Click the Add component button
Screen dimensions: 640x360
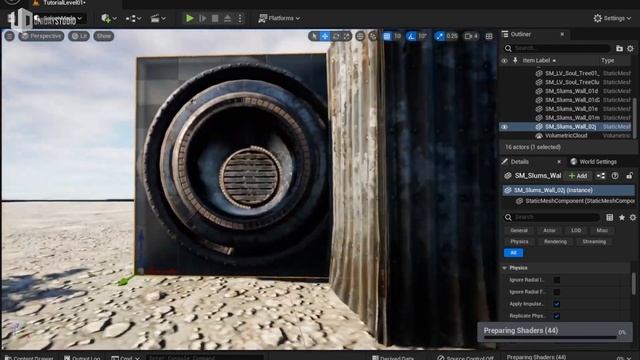(578, 176)
